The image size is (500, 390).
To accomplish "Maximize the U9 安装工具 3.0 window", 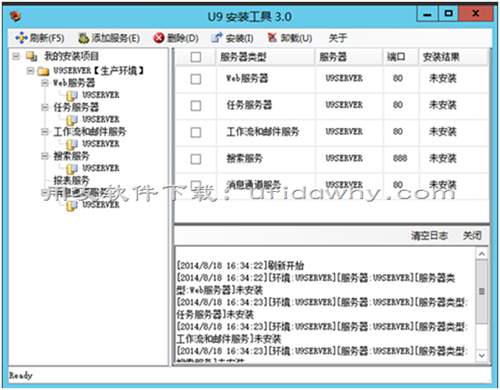I will 448,14.
